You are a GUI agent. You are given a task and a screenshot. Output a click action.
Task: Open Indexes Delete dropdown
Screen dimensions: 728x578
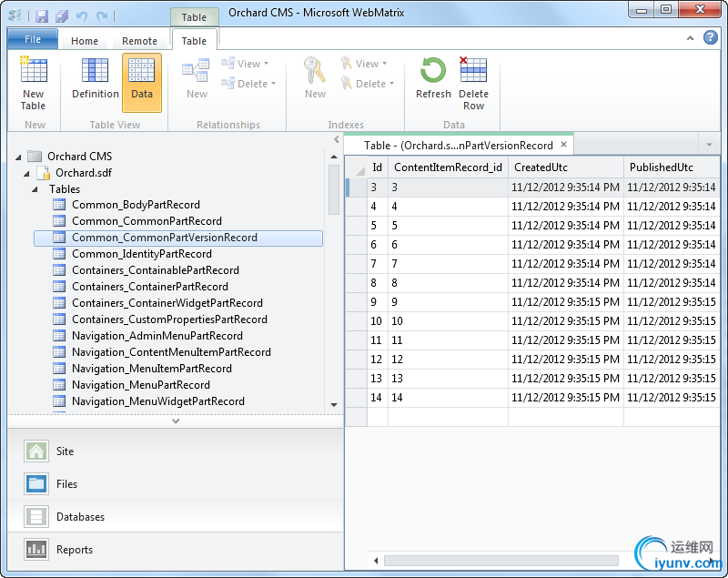(367, 84)
